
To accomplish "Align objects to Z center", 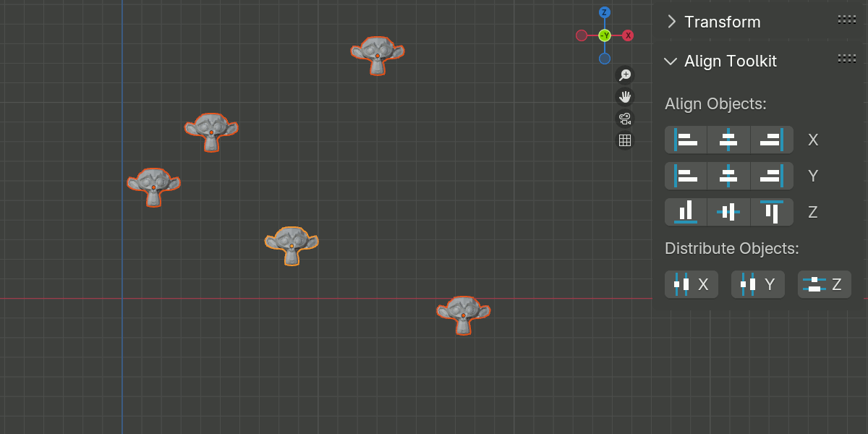I will (x=728, y=212).
